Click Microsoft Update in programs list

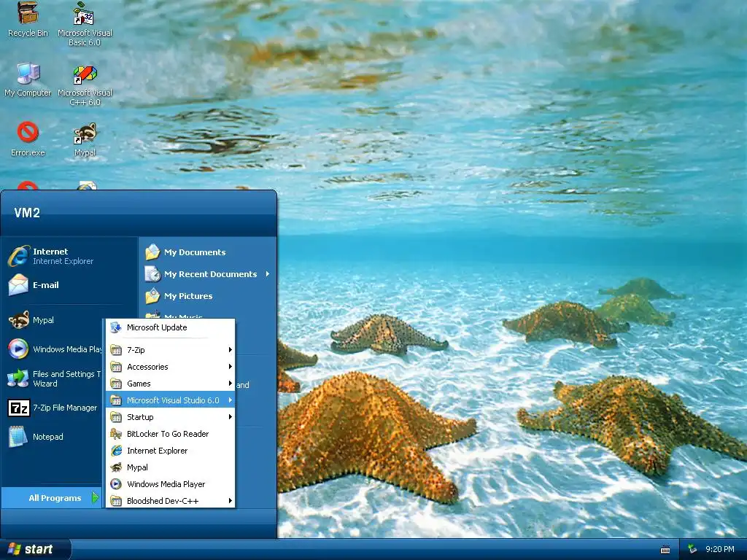[x=170, y=327]
